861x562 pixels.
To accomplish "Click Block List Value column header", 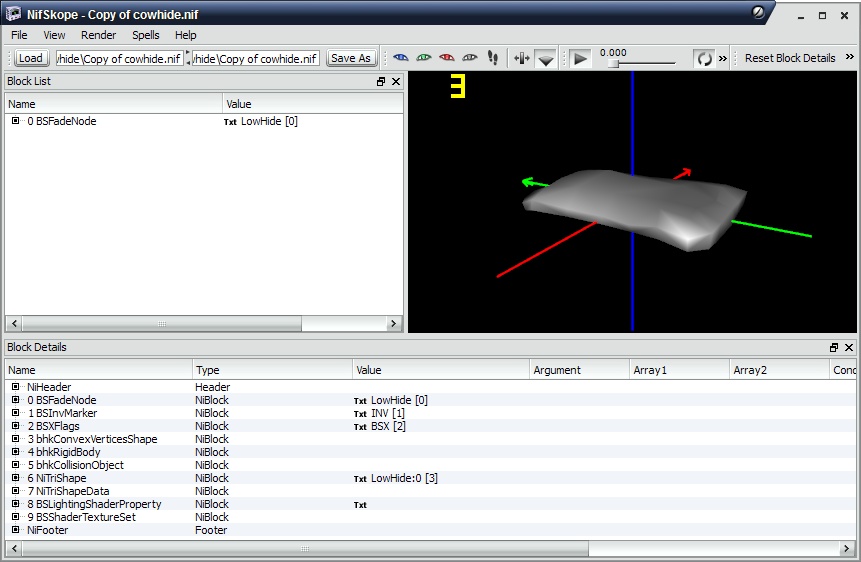I will tap(312, 104).
